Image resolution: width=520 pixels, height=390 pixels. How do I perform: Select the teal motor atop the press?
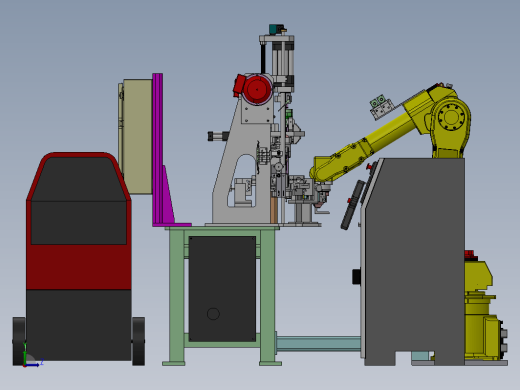pos(277,29)
